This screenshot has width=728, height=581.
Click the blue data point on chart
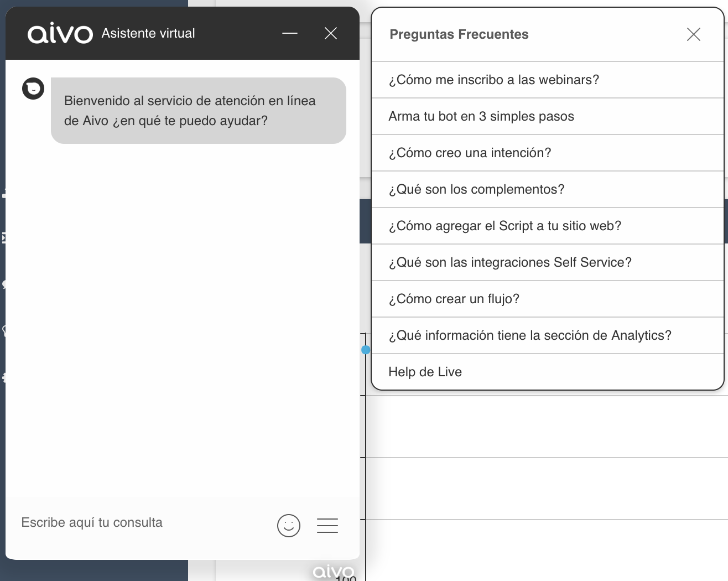[x=365, y=350]
